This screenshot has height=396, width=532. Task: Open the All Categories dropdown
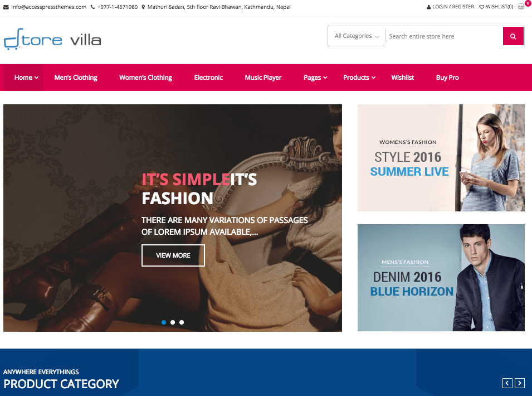click(x=357, y=36)
